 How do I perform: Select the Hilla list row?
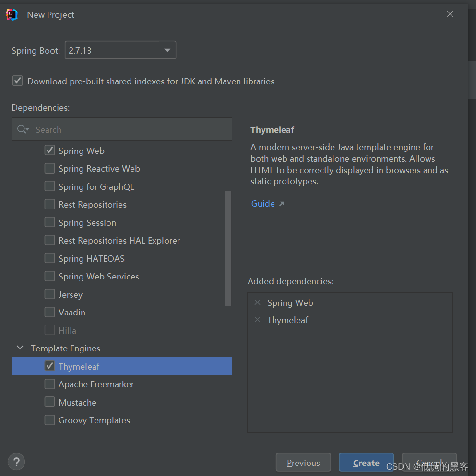[x=122, y=330]
